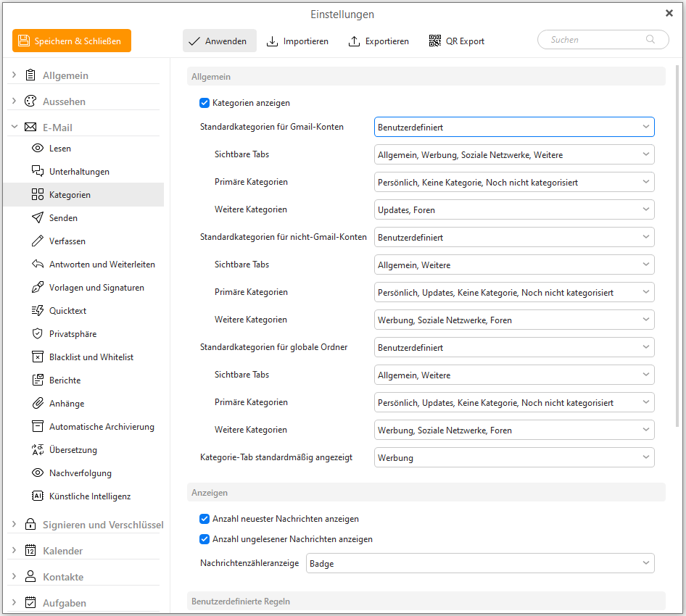Click Importieren in the toolbar
686x616 pixels.
pyautogui.click(x=297, y=41)
